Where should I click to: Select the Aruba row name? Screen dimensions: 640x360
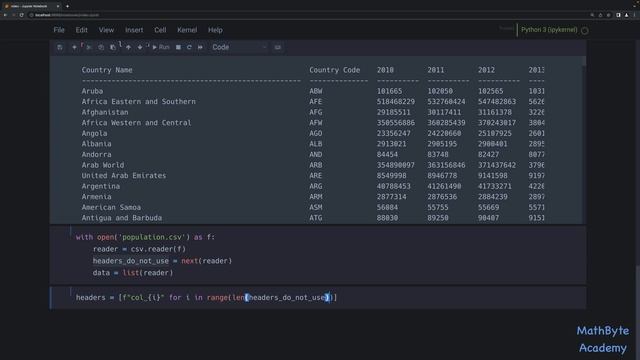coord(92,91)
